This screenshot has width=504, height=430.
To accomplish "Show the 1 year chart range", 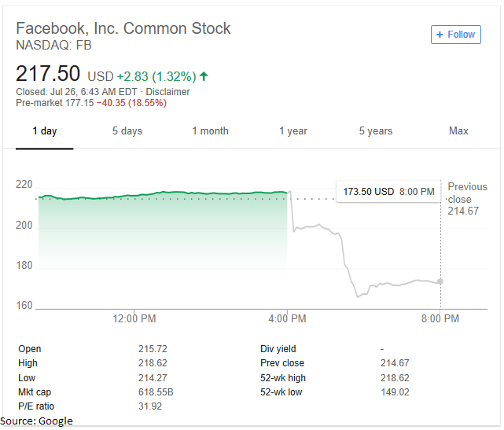I will (x=292, y=131).
